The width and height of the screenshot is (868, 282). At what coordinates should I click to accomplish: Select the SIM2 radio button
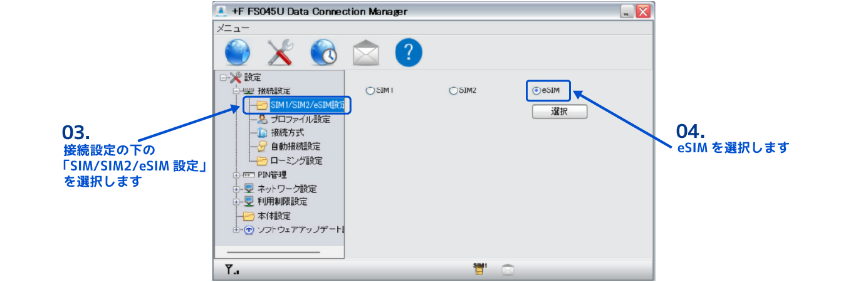[x=452, y=91]
